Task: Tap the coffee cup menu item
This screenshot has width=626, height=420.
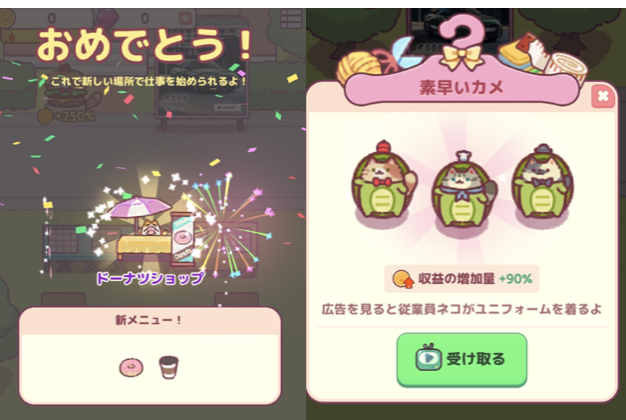Action: [x=168, y=367]
